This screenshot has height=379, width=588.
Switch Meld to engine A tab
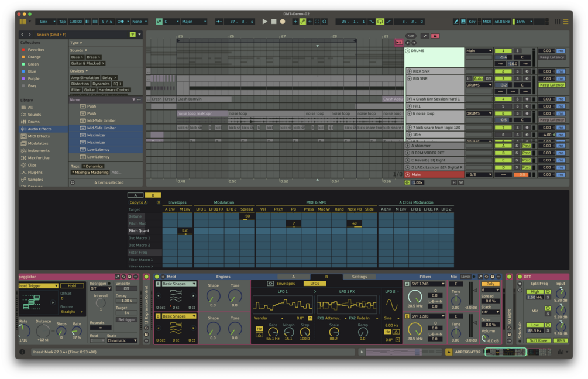coord(293,277)
